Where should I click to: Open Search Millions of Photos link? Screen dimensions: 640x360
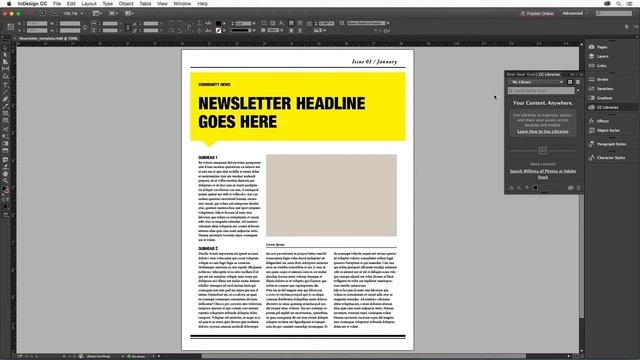tap(542, 174)
